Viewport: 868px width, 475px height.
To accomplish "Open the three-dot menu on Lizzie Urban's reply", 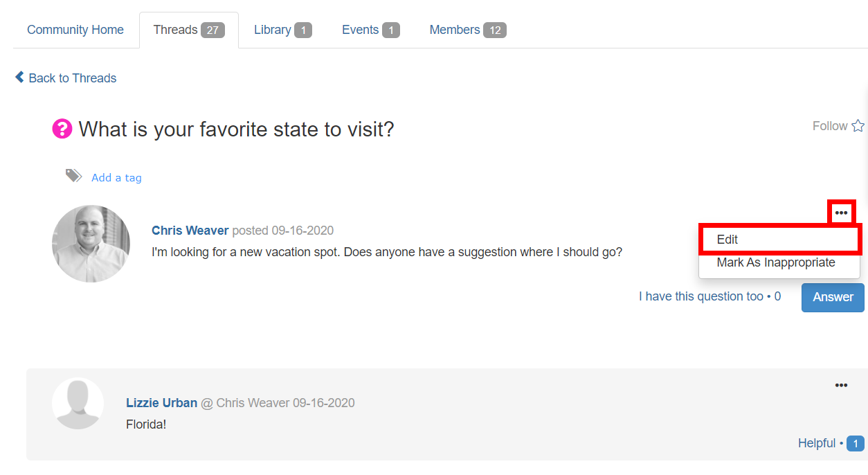I will click(x=841, y=386).
